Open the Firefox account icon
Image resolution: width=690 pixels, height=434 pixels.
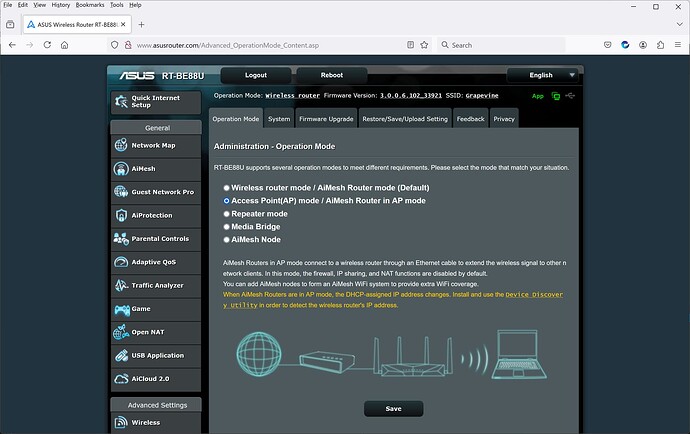[643, 45]
